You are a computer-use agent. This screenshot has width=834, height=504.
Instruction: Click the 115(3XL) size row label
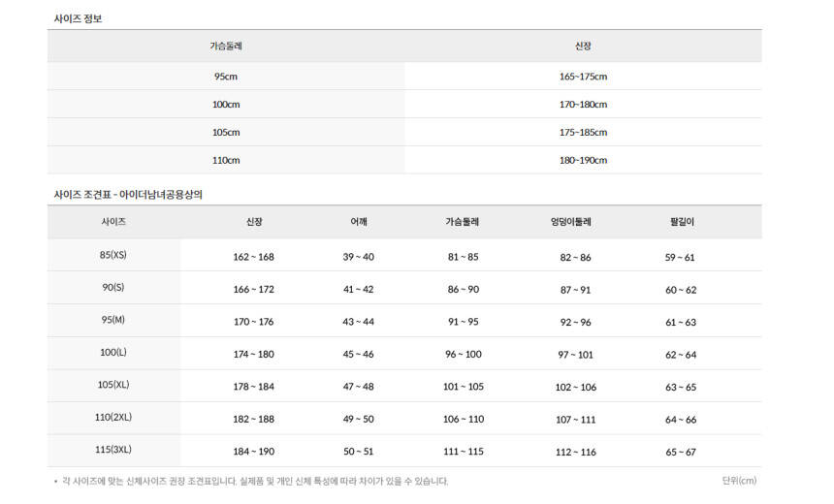point(113,450)
